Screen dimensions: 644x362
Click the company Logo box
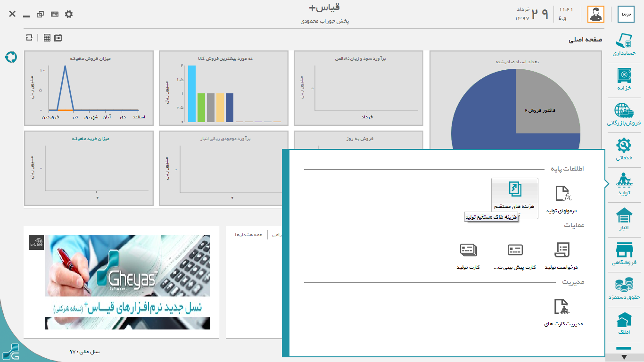tap(626, 14)
